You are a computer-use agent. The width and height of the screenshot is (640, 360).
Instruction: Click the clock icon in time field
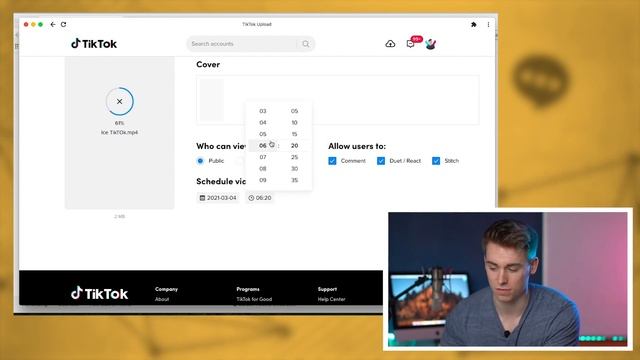pyautogui.click(x=251, y=198)
